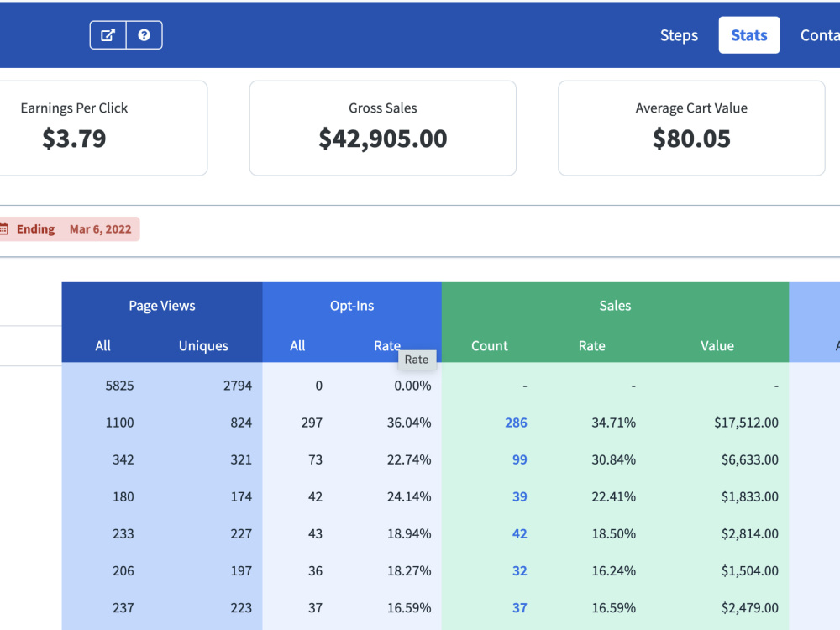The width and height of the screenshot is (840, 630).
Task: Click the 1100 page views cell
Action: click(119, 423)
